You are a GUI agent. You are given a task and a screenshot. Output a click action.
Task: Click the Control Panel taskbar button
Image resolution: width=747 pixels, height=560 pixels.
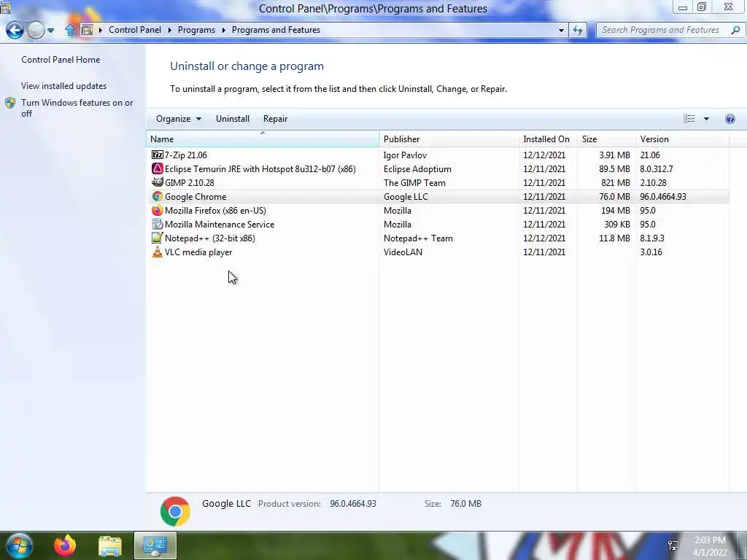155,545
